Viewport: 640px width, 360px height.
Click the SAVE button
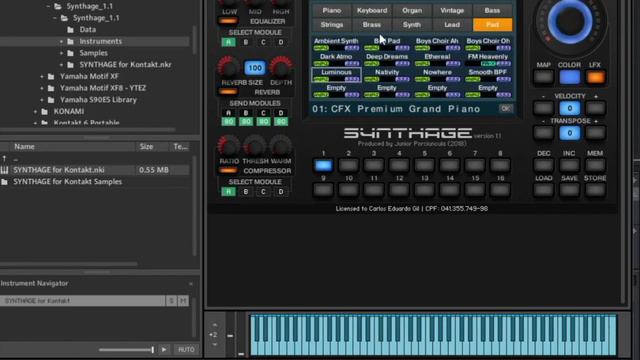pyautogui.click(x=569, y=190)
